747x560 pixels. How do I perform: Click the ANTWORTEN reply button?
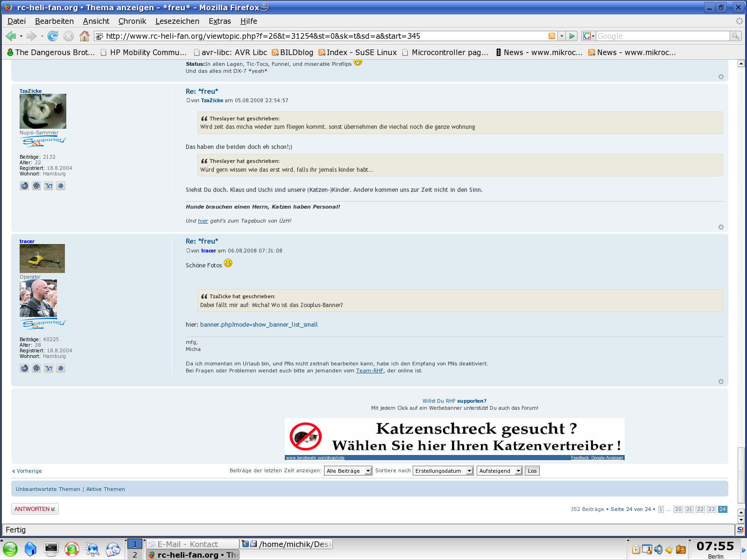point(35,509)
